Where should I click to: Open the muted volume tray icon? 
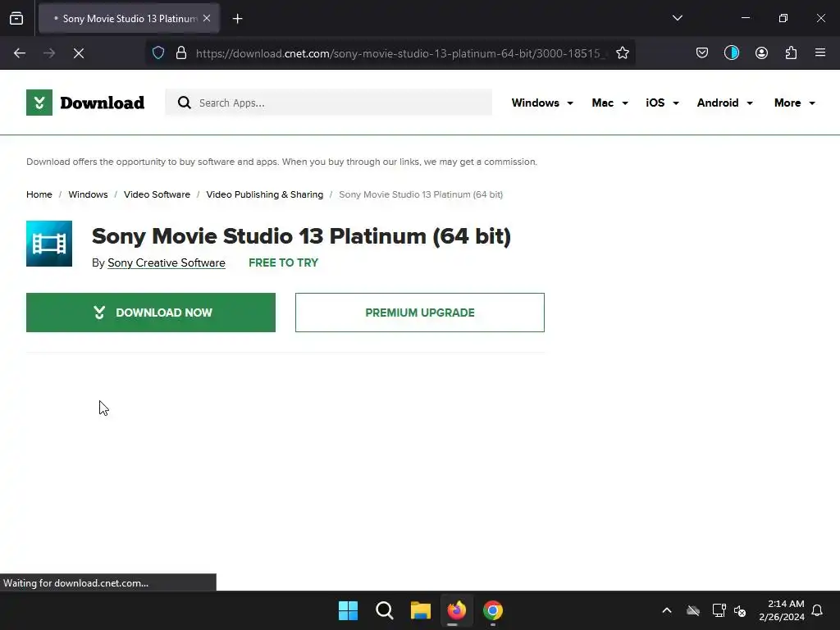(740, 610)
